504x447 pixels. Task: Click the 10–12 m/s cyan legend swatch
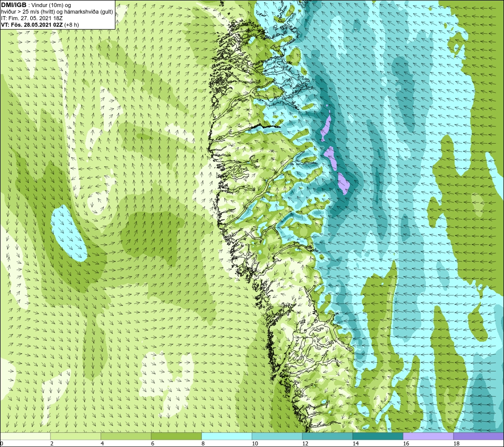[277, 436]
